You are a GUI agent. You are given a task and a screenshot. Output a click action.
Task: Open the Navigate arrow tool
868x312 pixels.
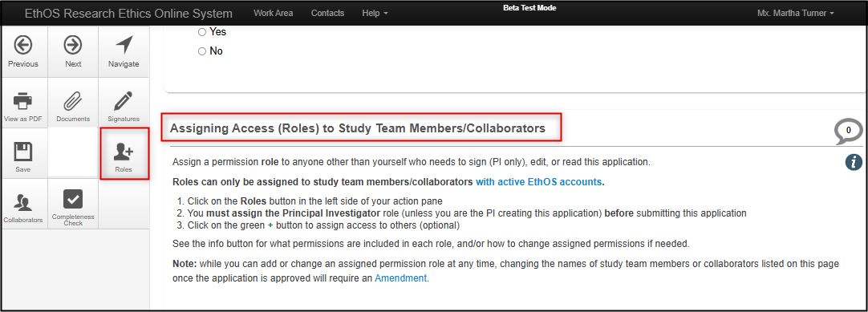pyautogui.click(x=124, y=45)
